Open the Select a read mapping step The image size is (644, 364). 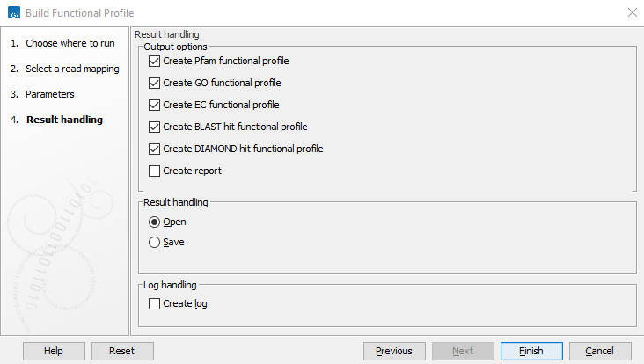click(72, 69)
